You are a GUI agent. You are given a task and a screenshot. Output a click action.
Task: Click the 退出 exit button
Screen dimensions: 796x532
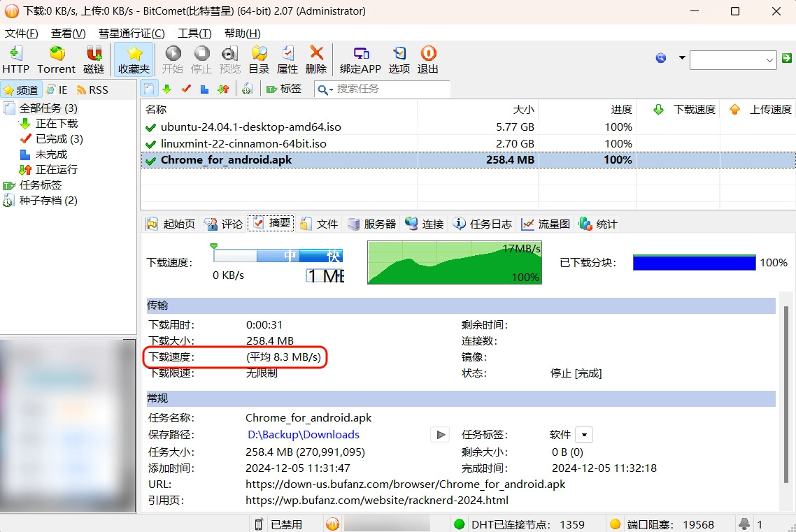coord(427,60)
